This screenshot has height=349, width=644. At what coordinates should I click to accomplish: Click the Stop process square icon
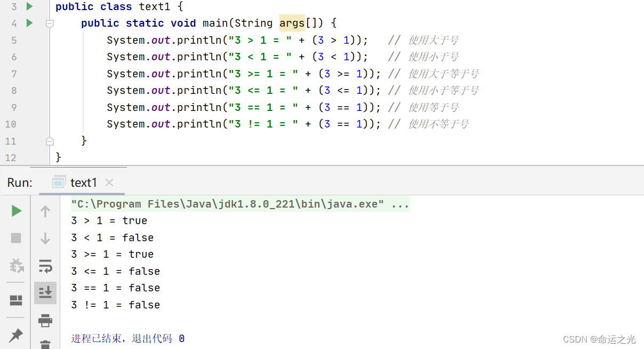pyautogui.click(x=16, y=238)
